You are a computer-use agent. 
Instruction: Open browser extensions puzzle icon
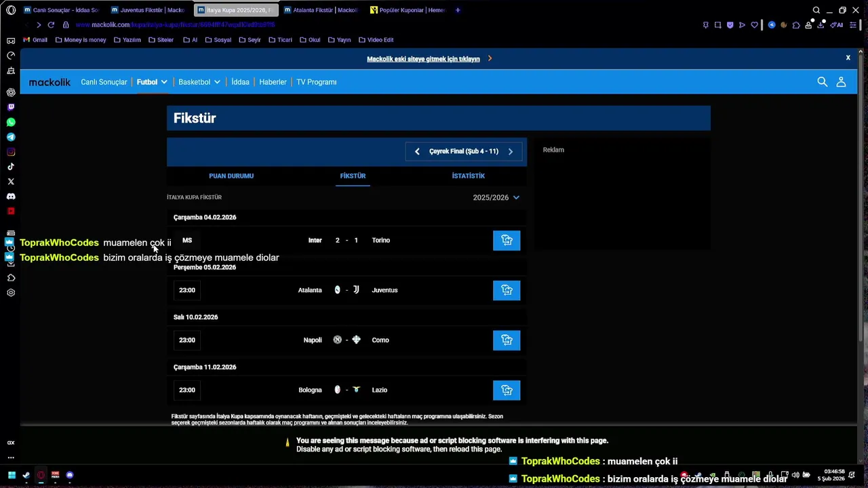(x=796, y=25)
